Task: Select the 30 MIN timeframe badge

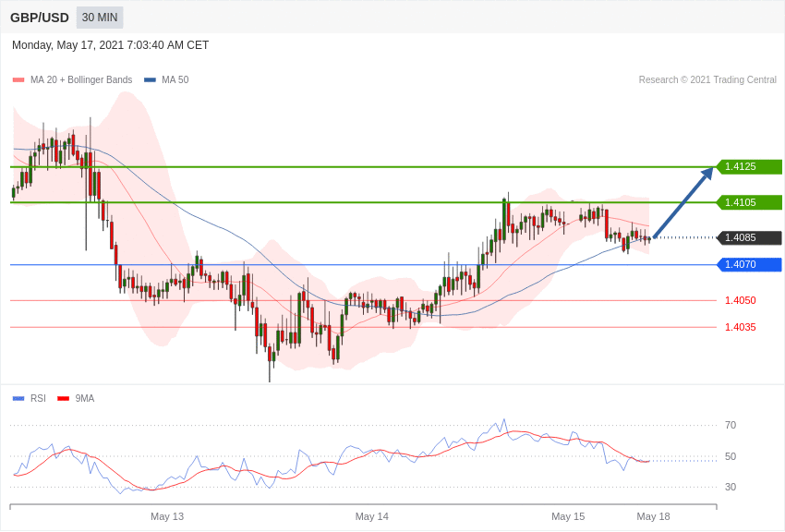Action: click(100, 18)
